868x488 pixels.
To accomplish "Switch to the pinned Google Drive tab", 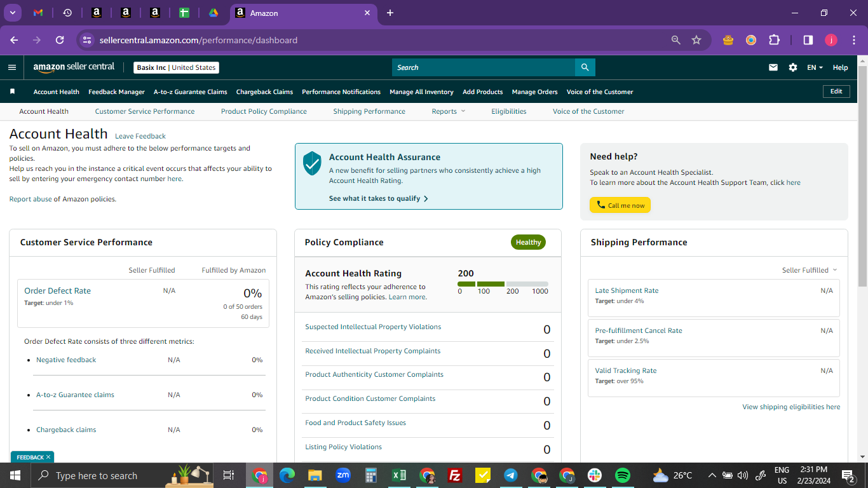I will point(214,13).
